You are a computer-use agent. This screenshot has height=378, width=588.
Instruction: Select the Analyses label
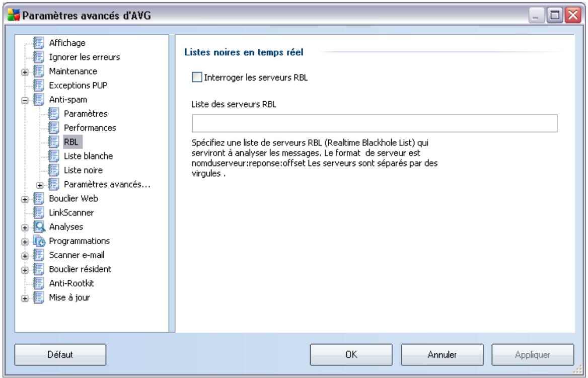coord(66,226)
